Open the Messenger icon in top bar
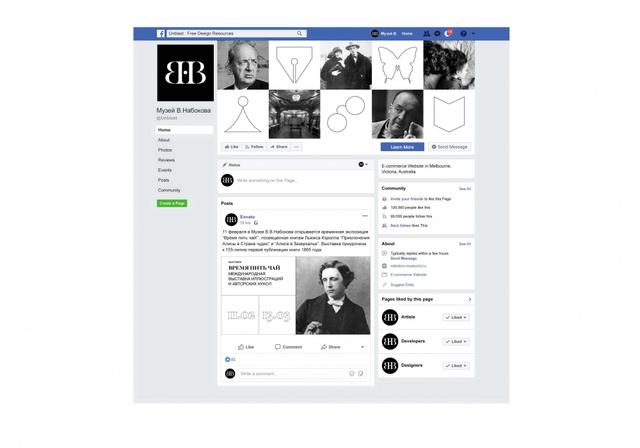This screenshot has width=640, height=448. tap(437, 33)
